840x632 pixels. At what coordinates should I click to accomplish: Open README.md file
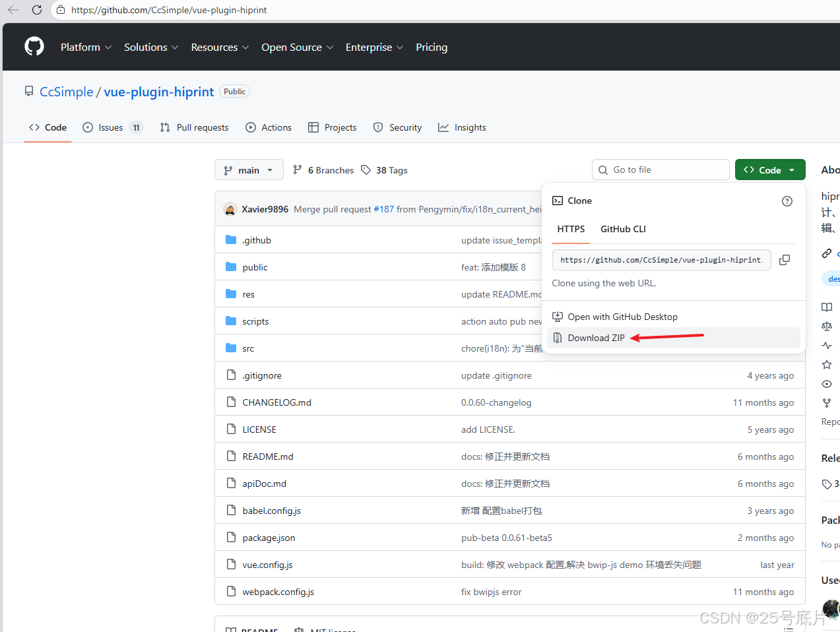click(268, 457)
